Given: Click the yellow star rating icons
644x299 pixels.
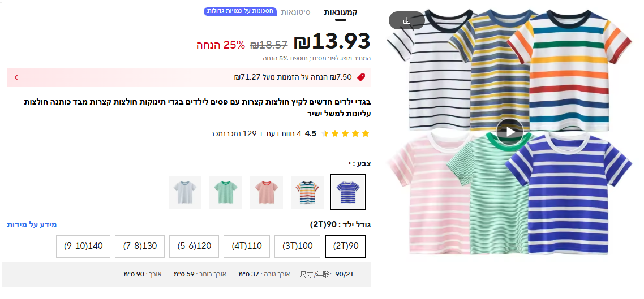Looking at the screenshot, I should coord(345,134).
